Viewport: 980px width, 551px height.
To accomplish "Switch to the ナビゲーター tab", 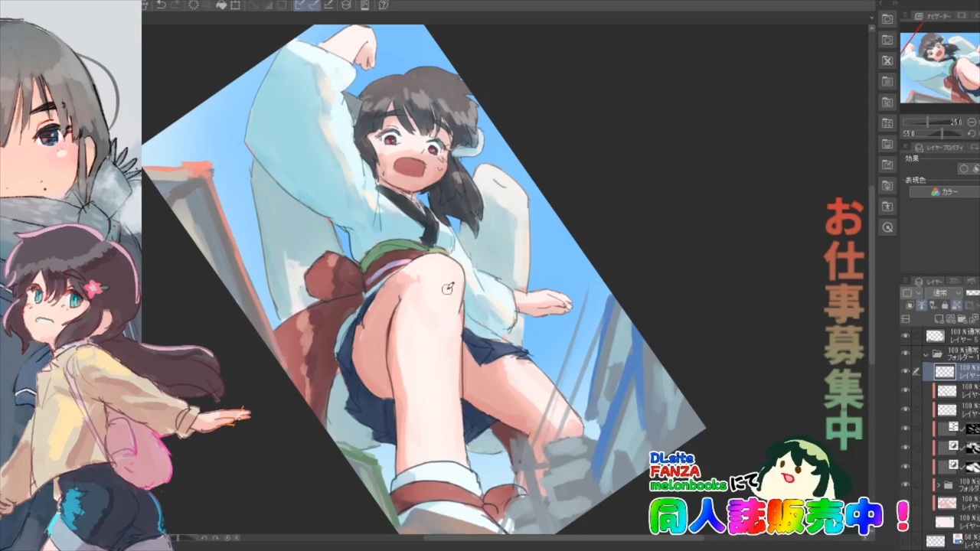I will (x=938, y=15).
